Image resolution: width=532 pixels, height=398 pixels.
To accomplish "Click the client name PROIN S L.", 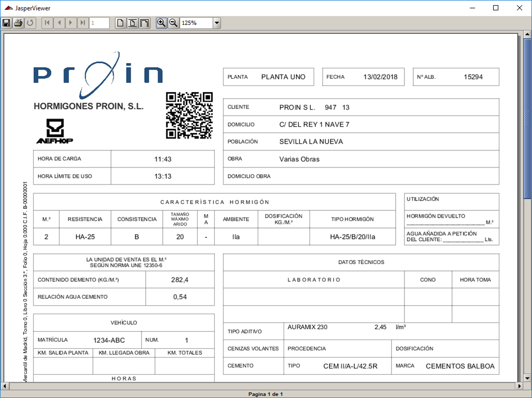I will 297,108.
